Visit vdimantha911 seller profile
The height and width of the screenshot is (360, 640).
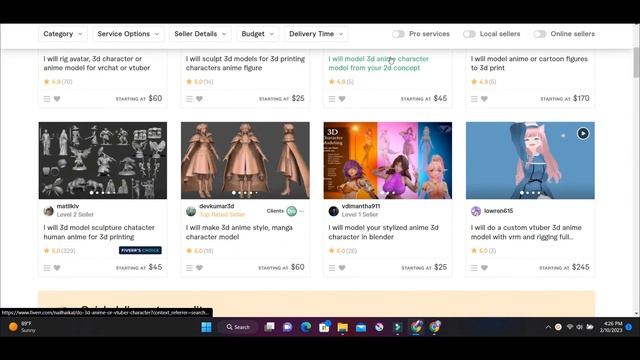click(361, 206)
